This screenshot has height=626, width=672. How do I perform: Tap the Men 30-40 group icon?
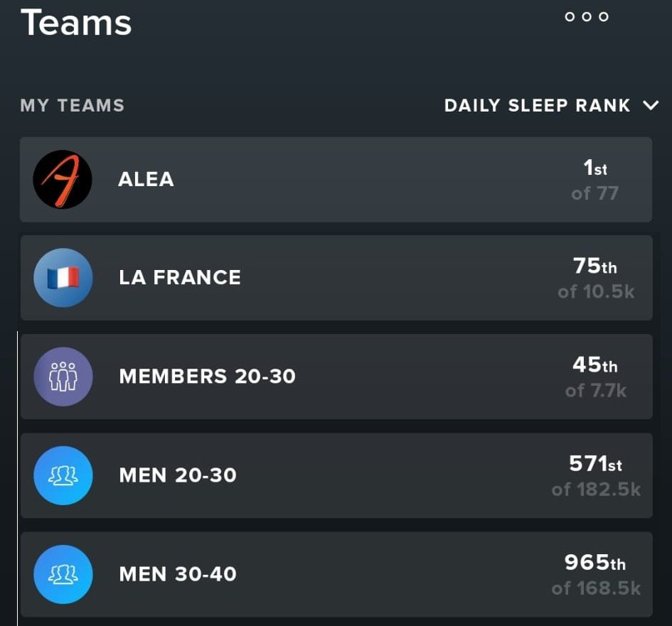63,574
